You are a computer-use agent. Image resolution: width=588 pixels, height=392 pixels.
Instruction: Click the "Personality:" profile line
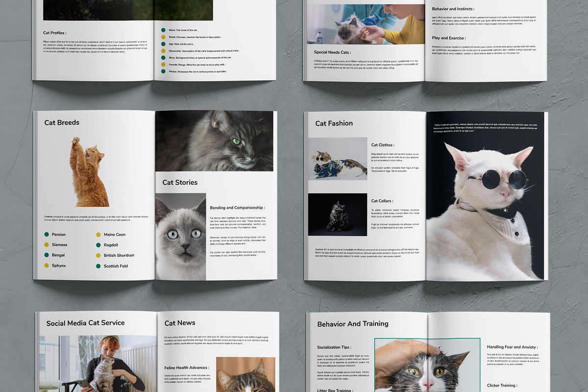click(x=200, y=50)
